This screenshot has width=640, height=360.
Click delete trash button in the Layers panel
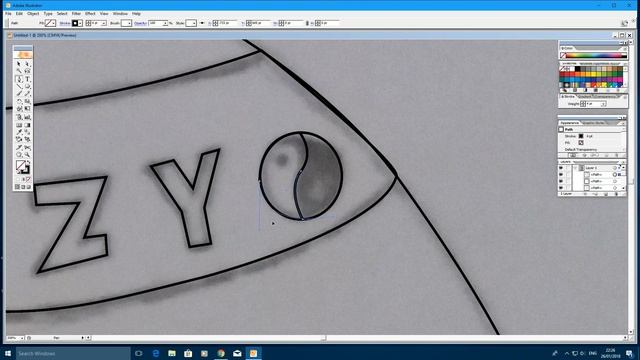pyautogui.click(x=616, y=194)
